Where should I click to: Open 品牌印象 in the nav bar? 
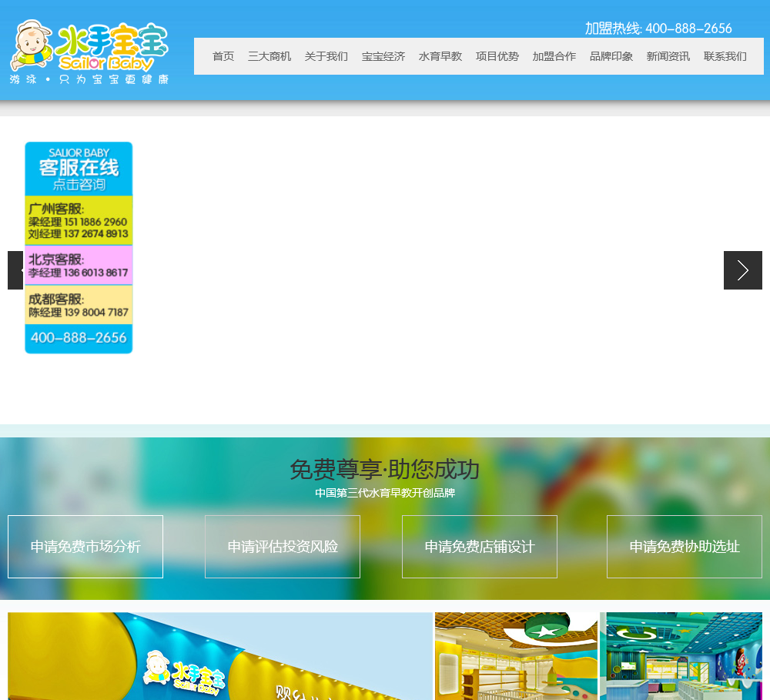click(x=611, y=56)
